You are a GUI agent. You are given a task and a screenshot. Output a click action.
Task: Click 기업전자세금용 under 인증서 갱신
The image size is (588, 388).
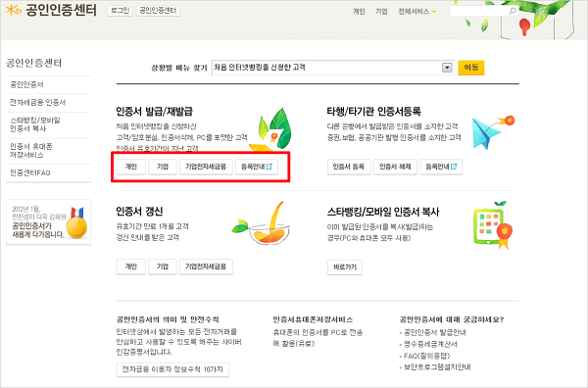(206, 267)
